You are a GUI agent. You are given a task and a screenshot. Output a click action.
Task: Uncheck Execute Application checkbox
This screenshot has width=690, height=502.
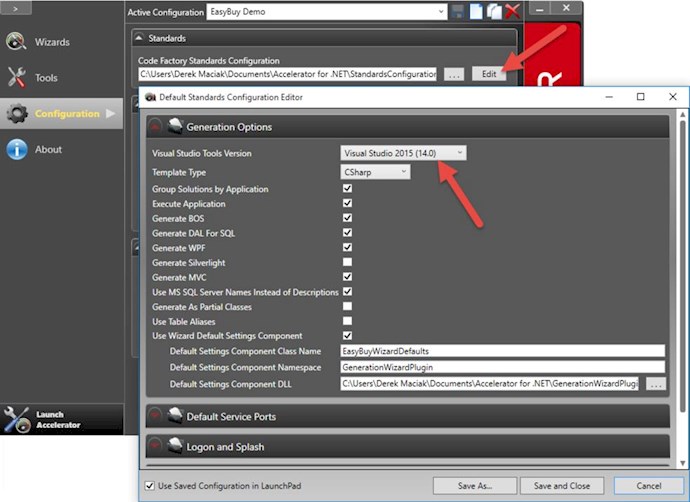[347, 203]
